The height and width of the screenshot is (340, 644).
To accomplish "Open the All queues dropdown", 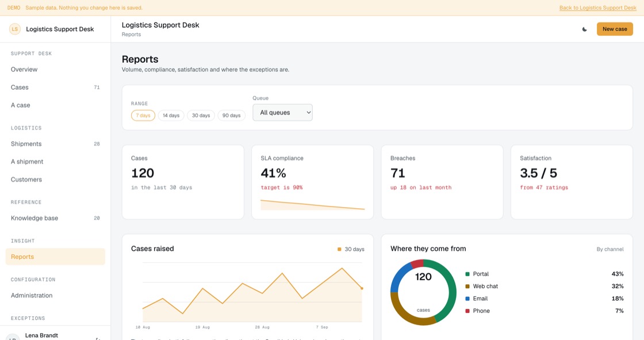I will coord(282,113).
